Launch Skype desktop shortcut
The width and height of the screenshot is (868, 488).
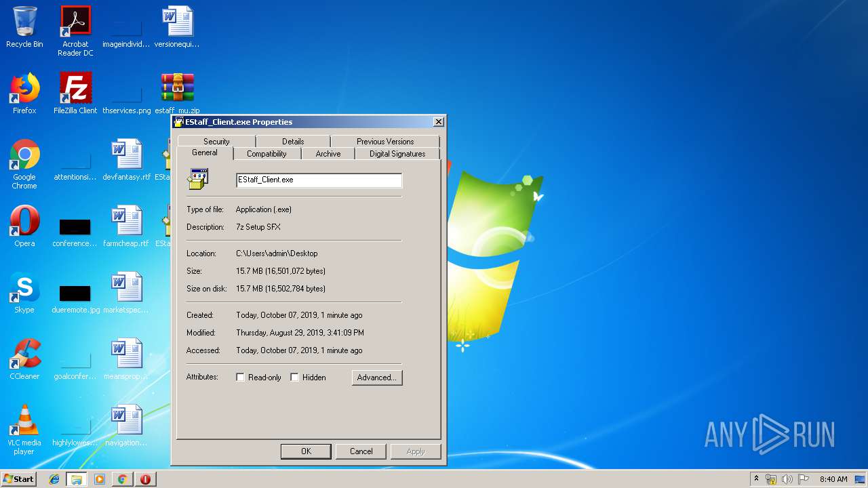tap(24, 293)
